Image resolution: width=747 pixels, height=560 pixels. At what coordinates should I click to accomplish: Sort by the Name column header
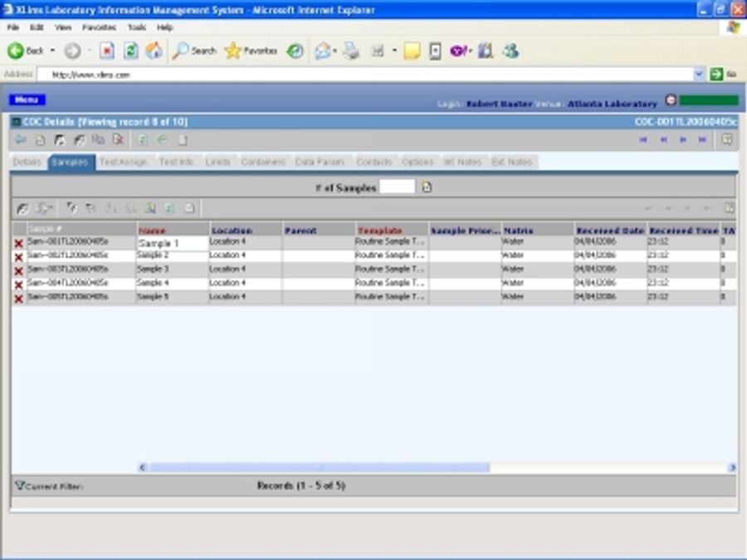tap(173, 231)
